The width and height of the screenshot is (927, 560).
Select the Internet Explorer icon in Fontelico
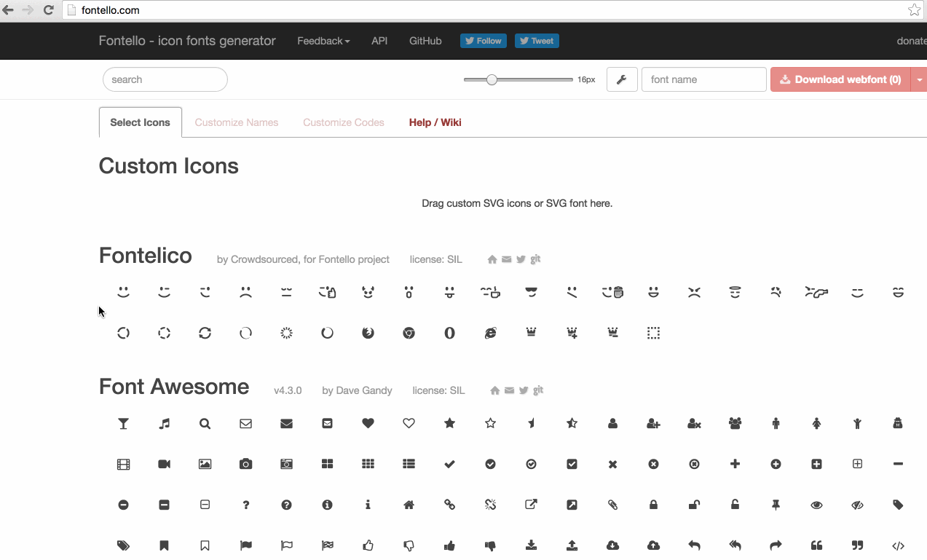(491, 333)
